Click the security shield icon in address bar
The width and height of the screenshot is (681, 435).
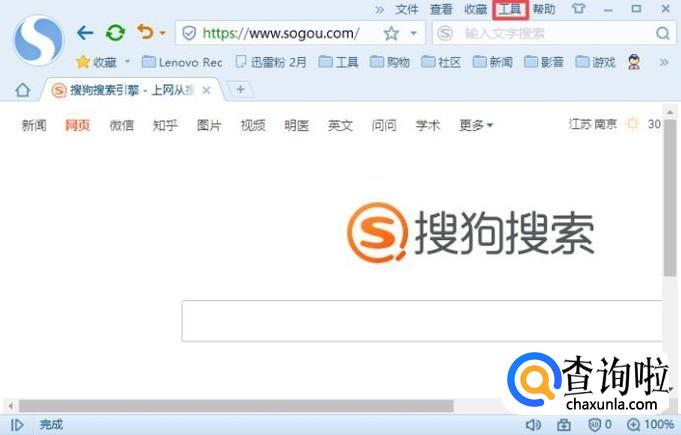189,33
